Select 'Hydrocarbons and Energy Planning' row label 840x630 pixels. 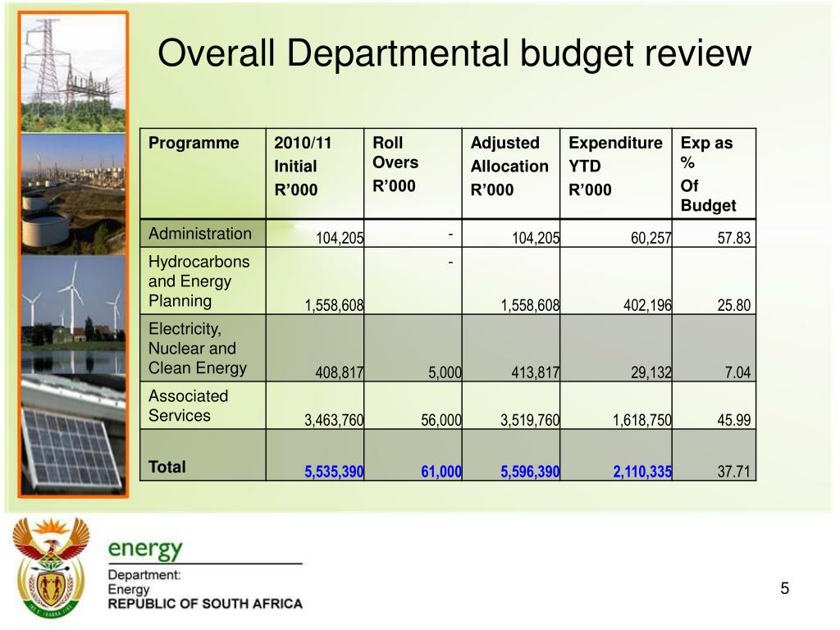coord(199,281)
